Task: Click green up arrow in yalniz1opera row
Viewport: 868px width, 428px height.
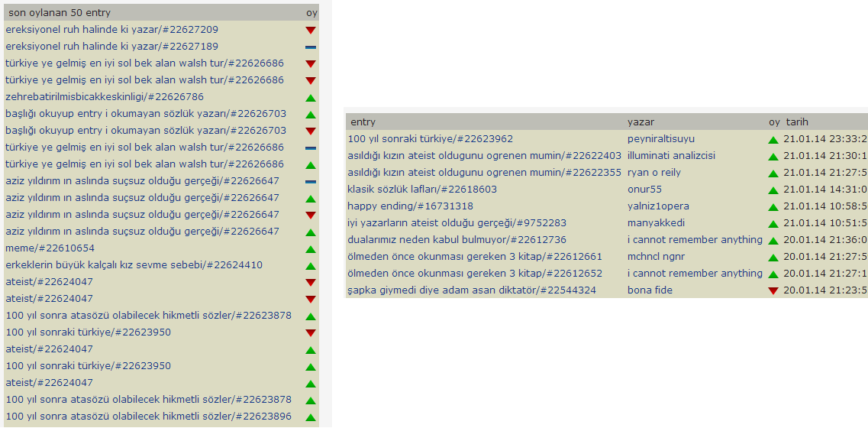Action: [x=773, y=207]
